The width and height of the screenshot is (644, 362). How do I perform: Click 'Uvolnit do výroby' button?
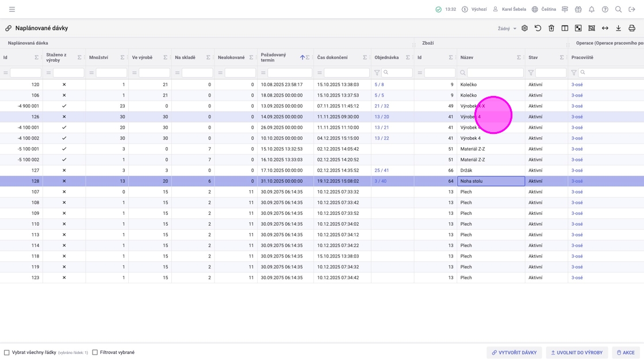[576, 352]
